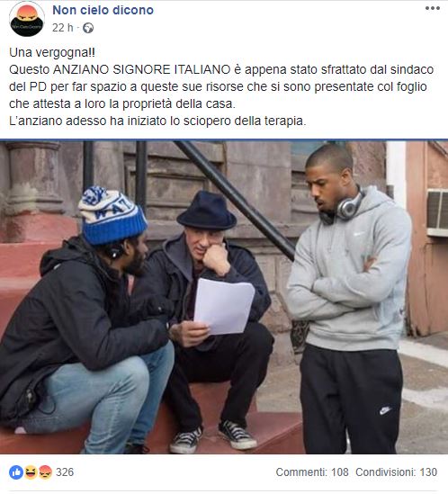This screenshot has width=448, height=494.
Task: View the Condivisioni: 130 shares list
Action: (397, 472)
